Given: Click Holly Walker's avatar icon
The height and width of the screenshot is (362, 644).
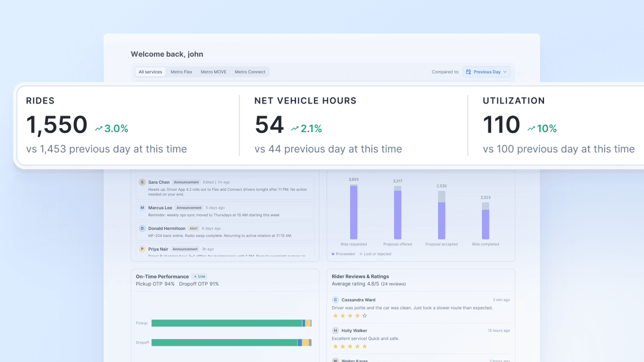Looking at the screenshot, I should click(335, 330).
